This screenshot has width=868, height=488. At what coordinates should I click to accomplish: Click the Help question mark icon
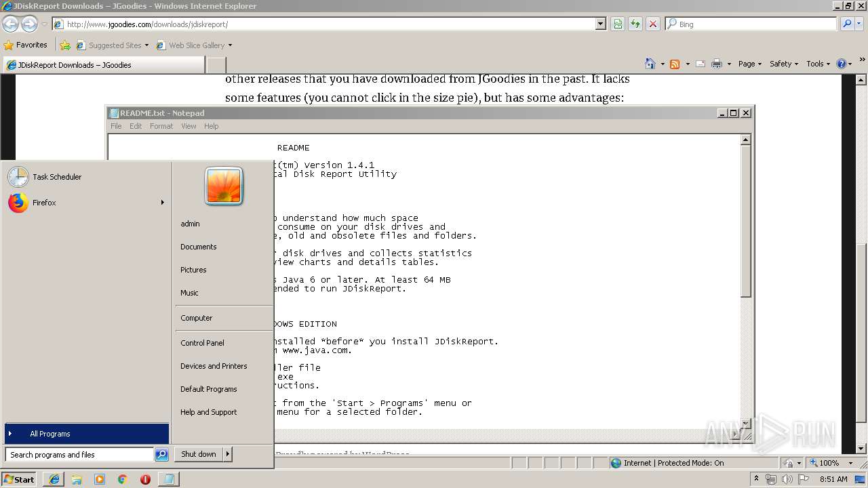tap(842, 64)
